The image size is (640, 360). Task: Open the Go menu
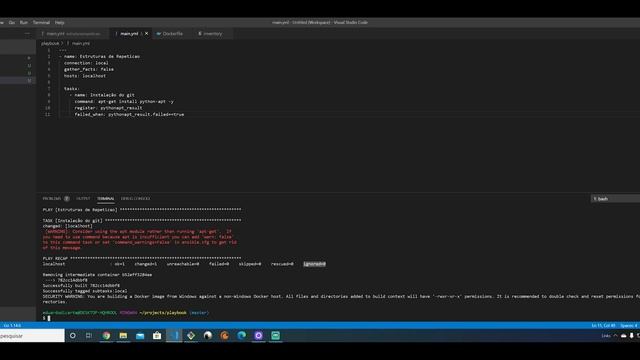(12, 22)
